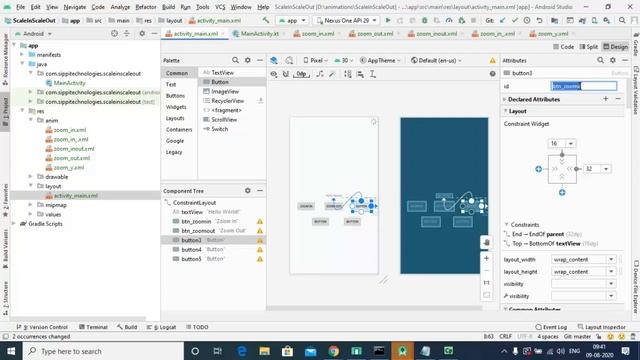Click the Make Project hammer icon
This screenshot has width=640, height=360.
point(266,20)
